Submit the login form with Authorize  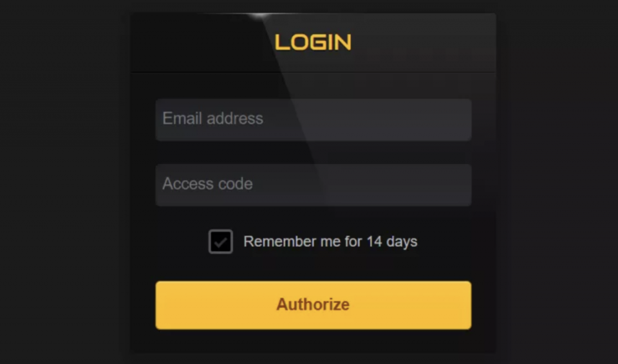point(314,305)
